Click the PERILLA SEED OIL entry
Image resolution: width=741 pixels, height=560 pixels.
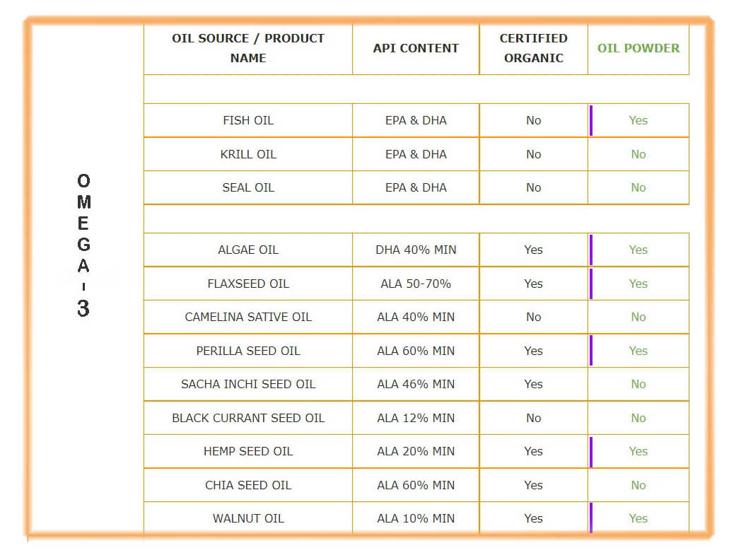tap(248, 351)
